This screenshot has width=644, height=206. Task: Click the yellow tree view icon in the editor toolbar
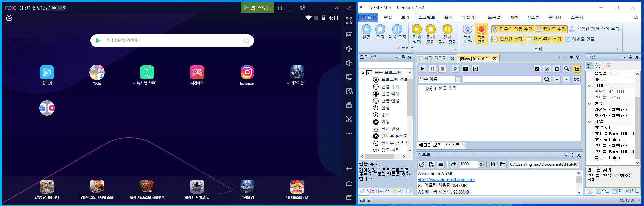(x=576, y=69)
